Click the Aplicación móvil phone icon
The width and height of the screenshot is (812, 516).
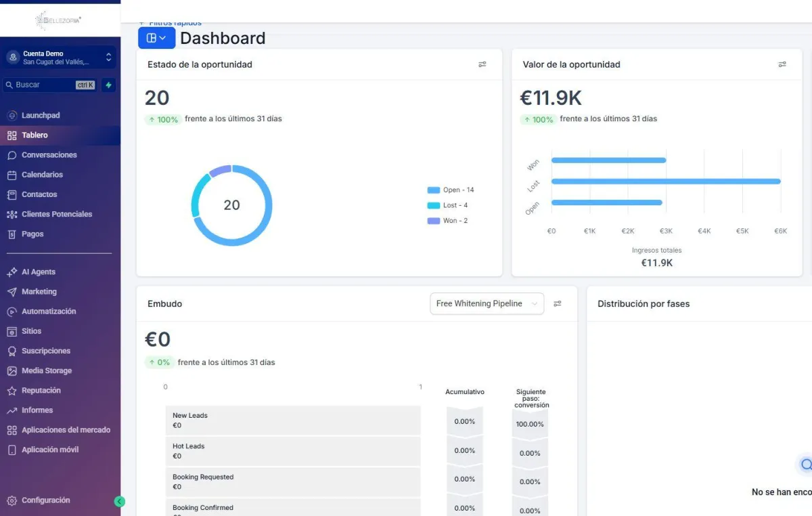click(12, 450)
